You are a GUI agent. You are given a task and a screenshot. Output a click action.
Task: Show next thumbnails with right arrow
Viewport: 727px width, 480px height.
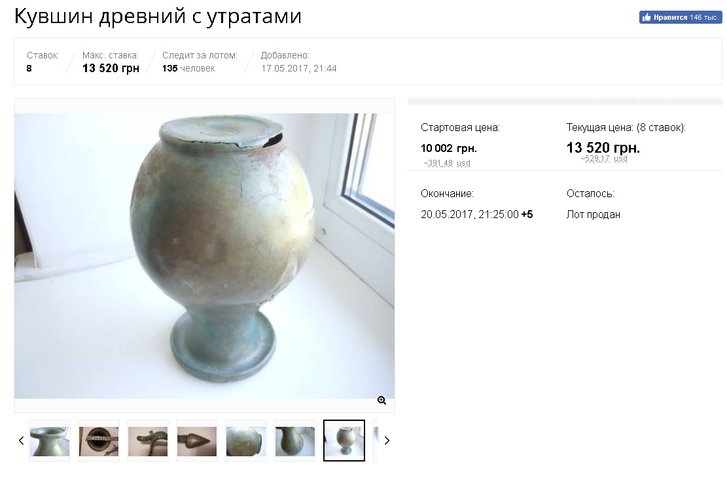tap(387, 441)
